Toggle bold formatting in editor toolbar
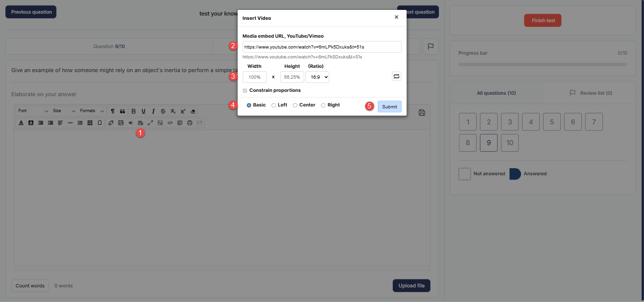This screenshot has height=302, width=644. coord(133,111)
